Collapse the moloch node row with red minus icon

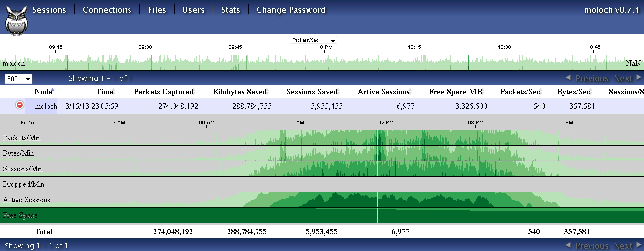point(20,105)
